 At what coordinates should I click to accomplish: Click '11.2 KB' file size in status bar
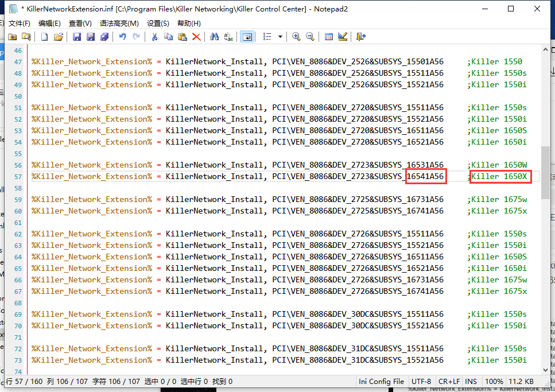[521, 381]
